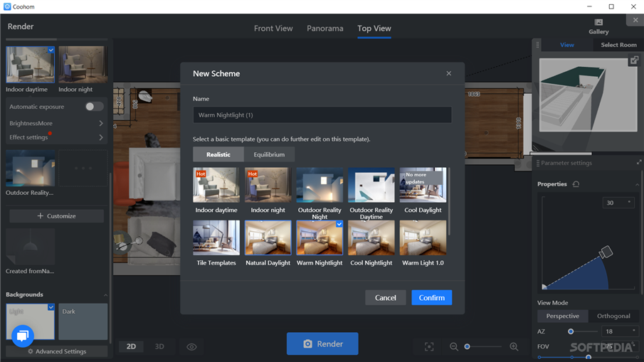
Task: Close the New Scheme dialog
Action: coord(448,73)
